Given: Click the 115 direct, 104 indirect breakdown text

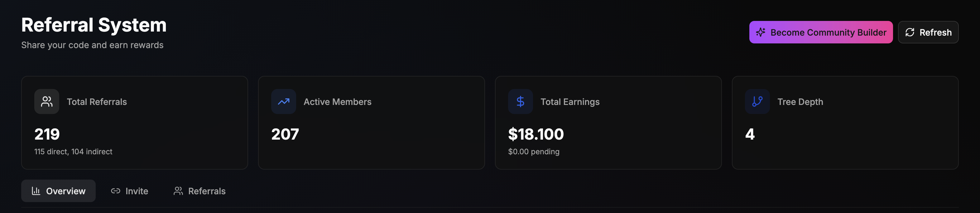Looking at the screenshot, I should pyautogui.click(x=73, y=151).
